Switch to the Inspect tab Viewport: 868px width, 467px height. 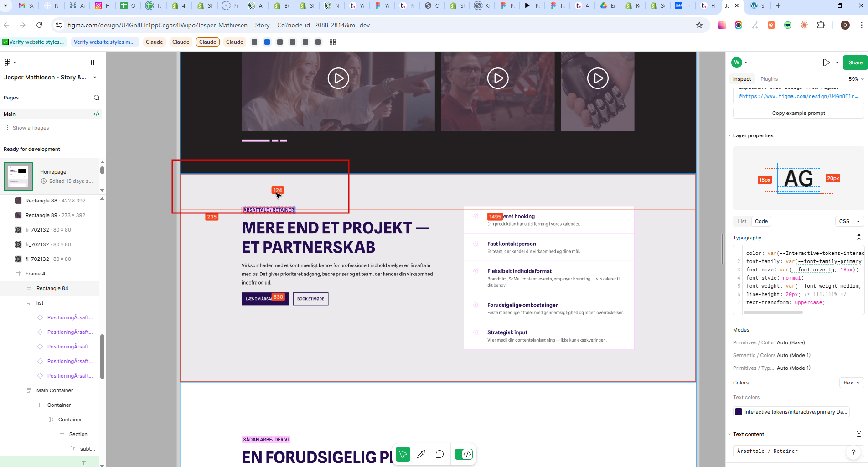(742, 79)
